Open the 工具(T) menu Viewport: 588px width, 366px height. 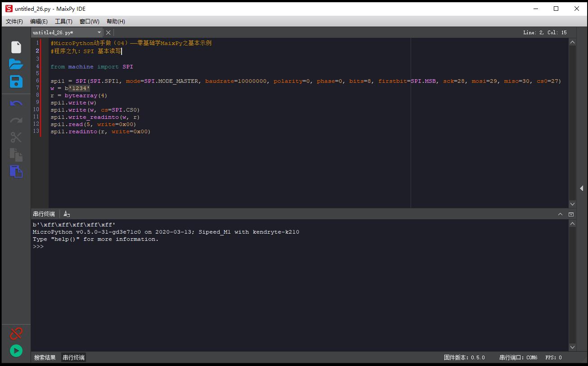pos(63,22)
